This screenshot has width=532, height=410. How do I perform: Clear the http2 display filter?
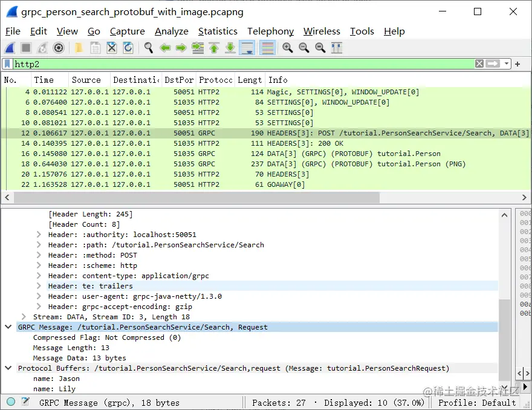[479, 64]
